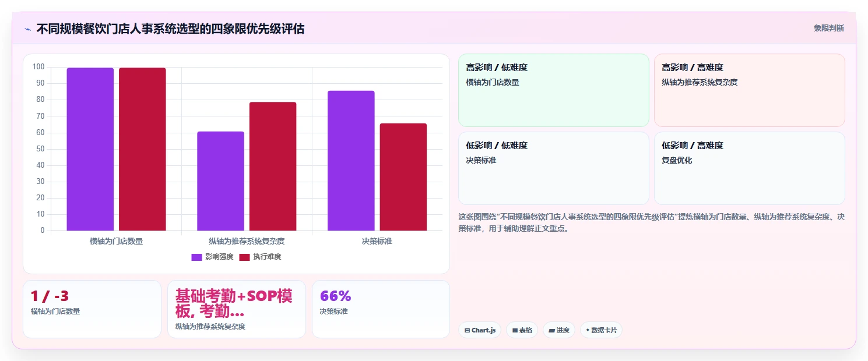Screen dimensions: 868x361
Task: Click red 执行难度 bar for 决策标准
Action: pyautogui.click(x=403, y=177)
